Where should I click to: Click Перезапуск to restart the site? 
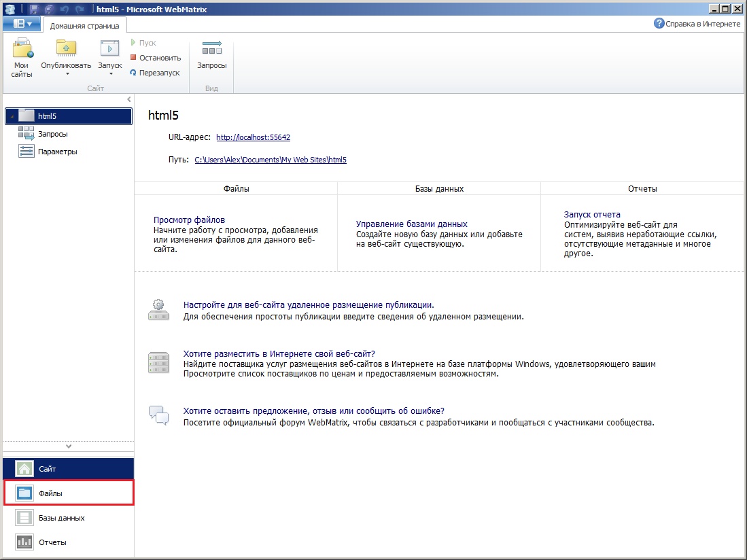(155, 73)
